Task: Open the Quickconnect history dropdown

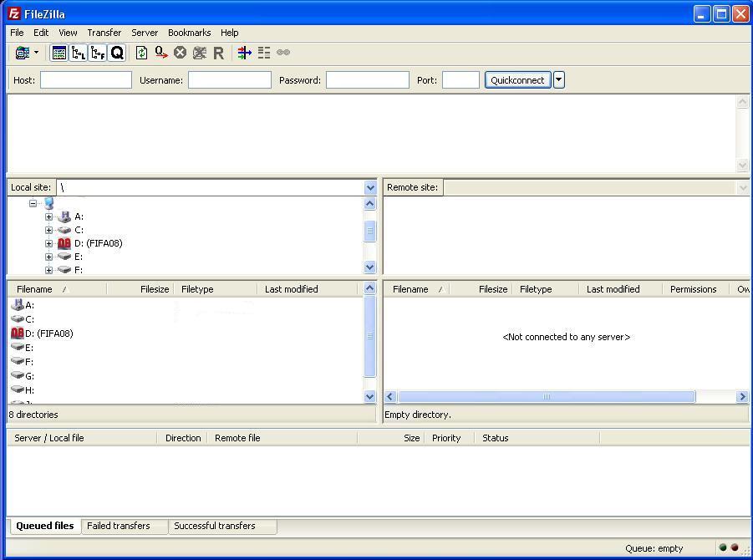Action: point(558,79)
